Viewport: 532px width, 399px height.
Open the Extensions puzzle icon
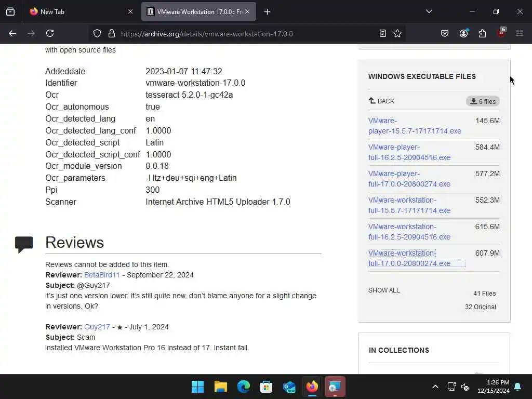click(482, 33)
